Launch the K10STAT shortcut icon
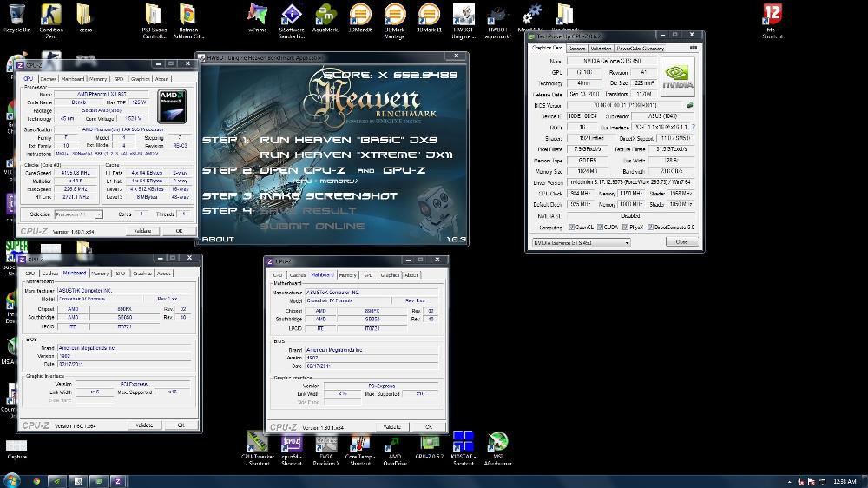The width and height of the screenshot is (868, 488). pos(464,449)
